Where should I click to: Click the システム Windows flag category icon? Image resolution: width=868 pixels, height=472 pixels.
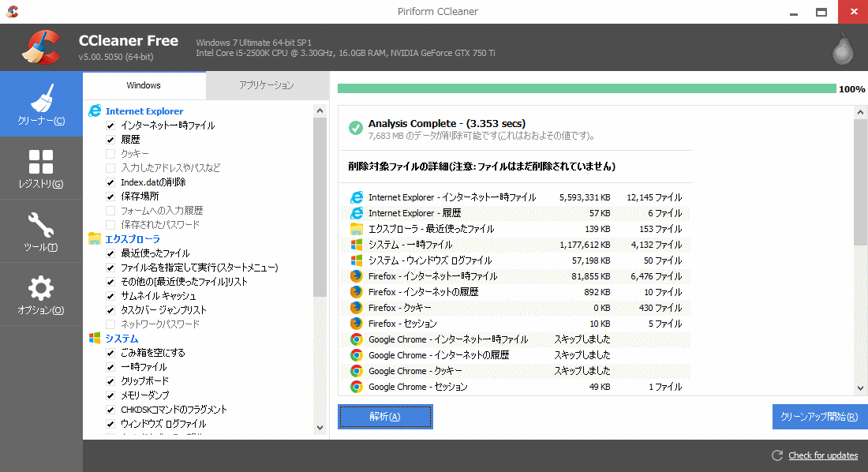tap(95, 338)
